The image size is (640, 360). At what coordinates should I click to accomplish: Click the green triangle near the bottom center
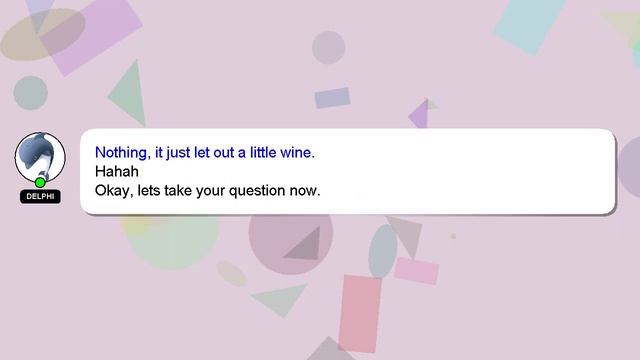[x=281, y=300]
